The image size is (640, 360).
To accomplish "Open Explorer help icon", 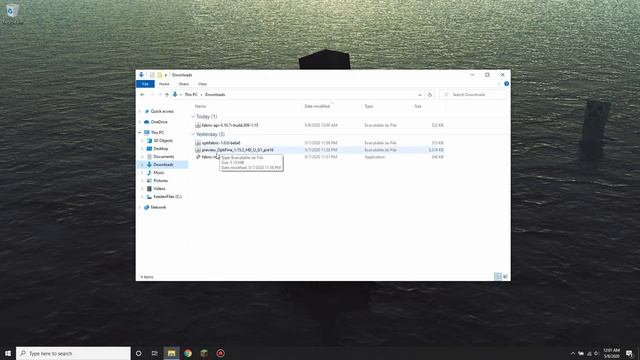I will coord(507,84).
